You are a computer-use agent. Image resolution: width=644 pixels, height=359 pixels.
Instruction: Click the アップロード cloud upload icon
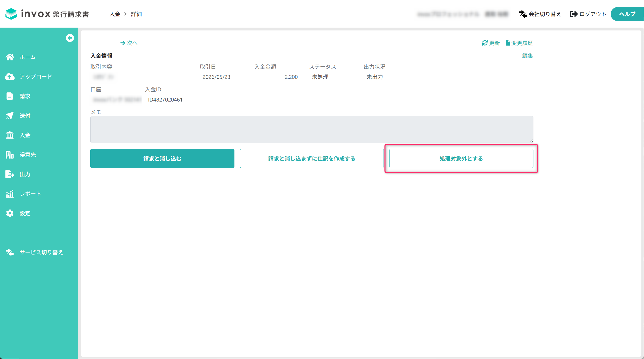(10, 77)
